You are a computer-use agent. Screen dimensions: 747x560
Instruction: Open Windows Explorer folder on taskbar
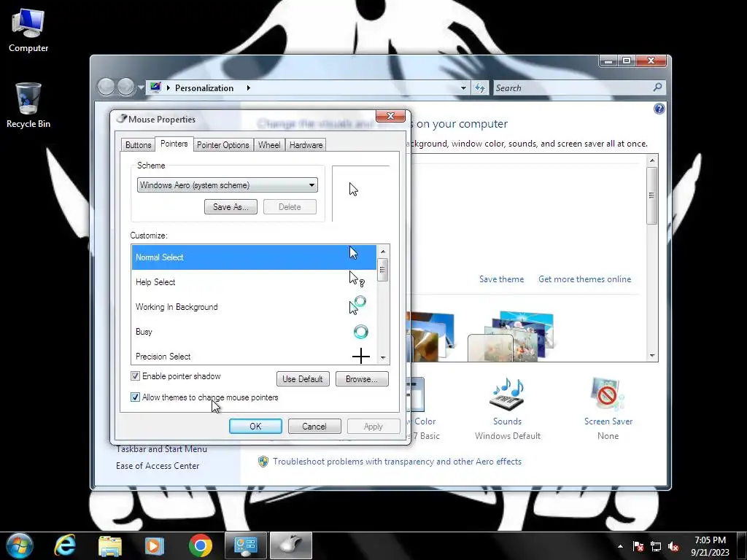click(x=110, y=546)
